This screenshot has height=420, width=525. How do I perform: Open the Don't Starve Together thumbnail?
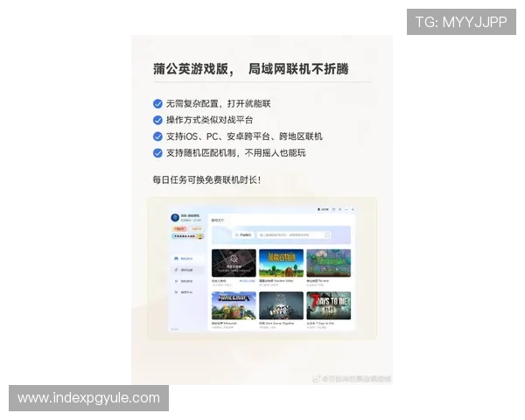point(281,305)
